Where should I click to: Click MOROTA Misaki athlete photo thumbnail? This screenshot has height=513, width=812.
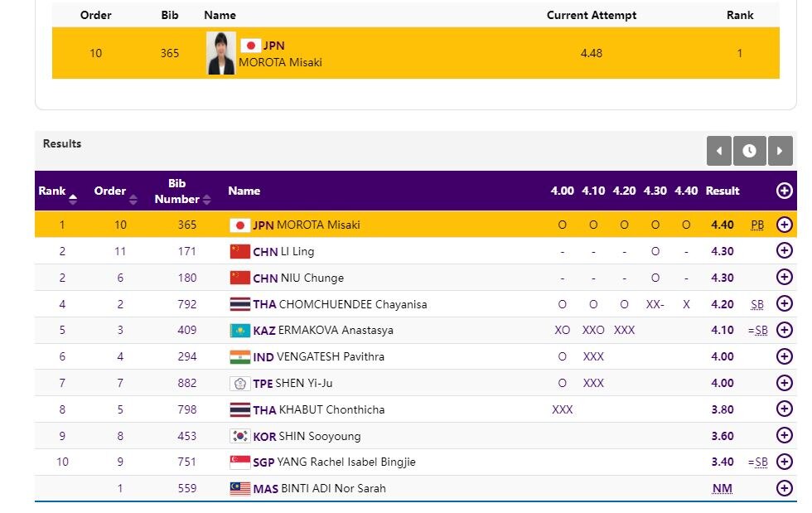pyautogui.click(x=220, y=54)
